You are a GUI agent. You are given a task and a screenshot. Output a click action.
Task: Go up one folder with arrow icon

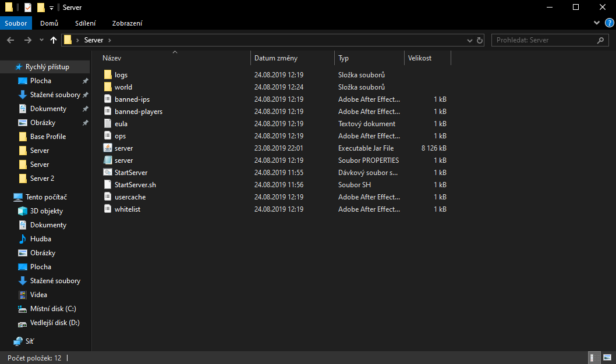click(x=54, y=40)
